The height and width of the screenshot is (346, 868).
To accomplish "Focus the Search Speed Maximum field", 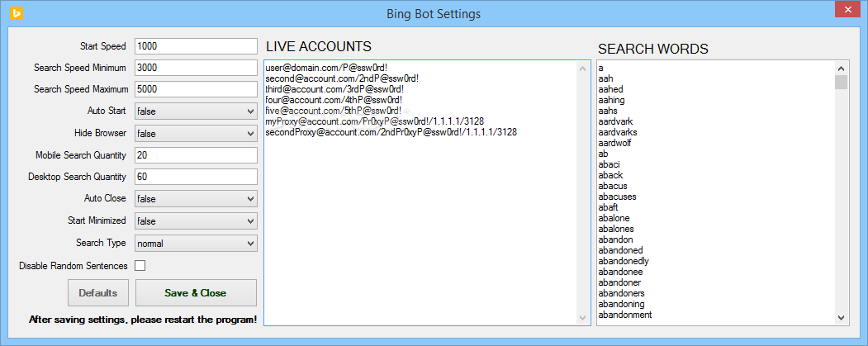I will coord(196,89).
